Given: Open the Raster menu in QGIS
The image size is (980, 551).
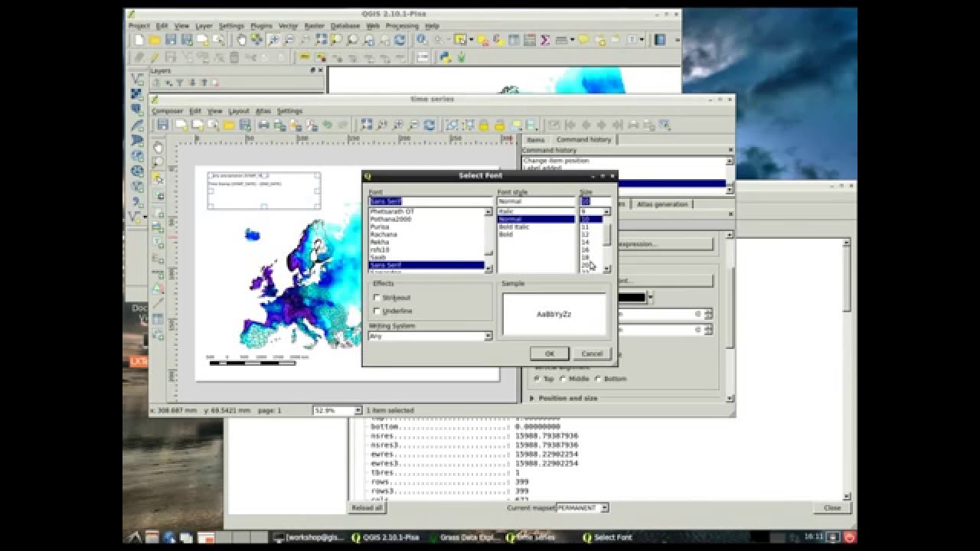Looking at the screenshot, I should [314, 26].
